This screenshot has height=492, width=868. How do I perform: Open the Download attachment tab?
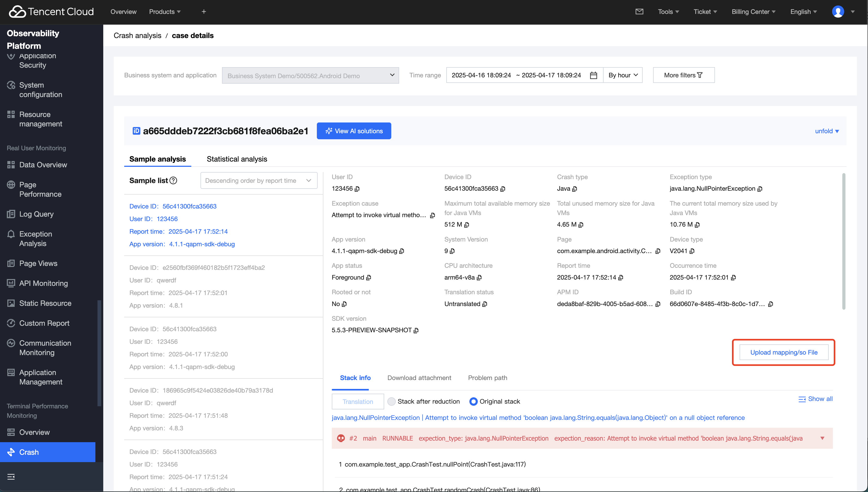(x=419, y=378)
